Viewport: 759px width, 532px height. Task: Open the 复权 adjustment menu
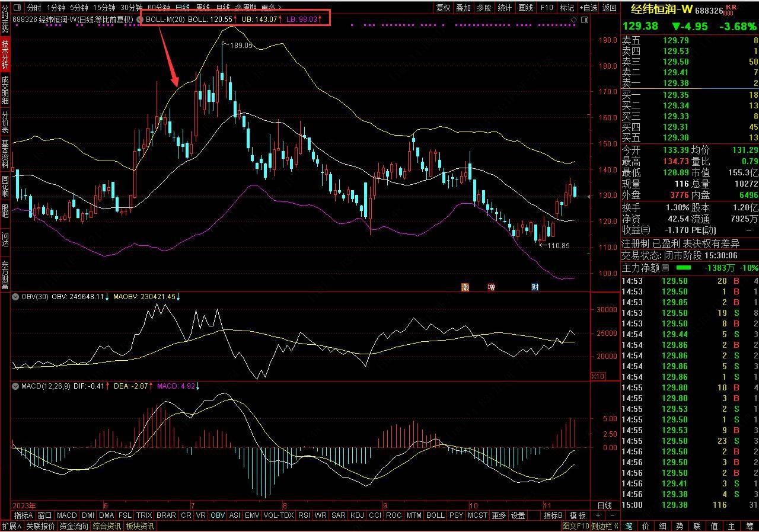point(443,8)
